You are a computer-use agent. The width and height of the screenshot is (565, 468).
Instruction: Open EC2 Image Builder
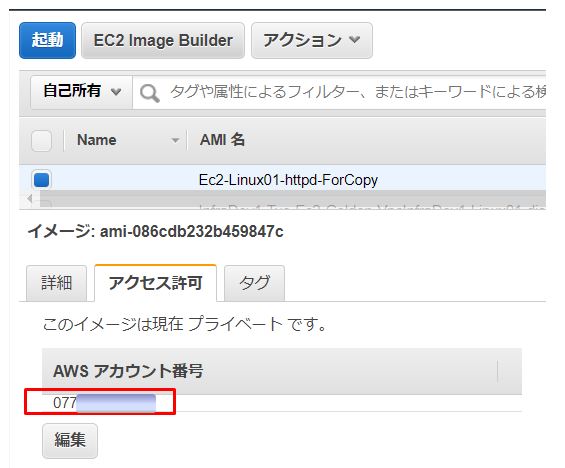click(x=163, y=40)
